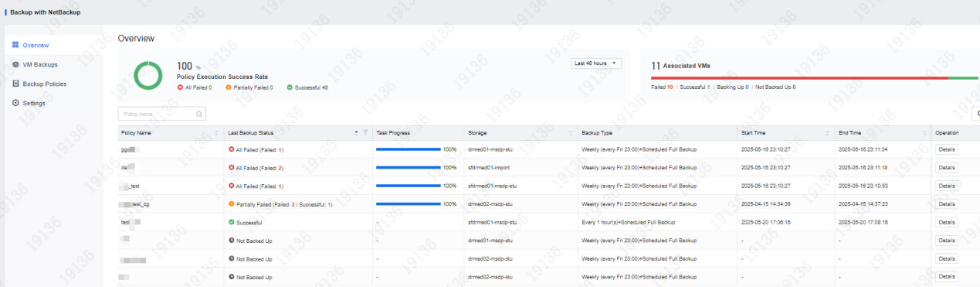Click the red failed icon in ggd row
This screenshot has height=287, width=980.
pyautogui.click(x=232, y=149)
